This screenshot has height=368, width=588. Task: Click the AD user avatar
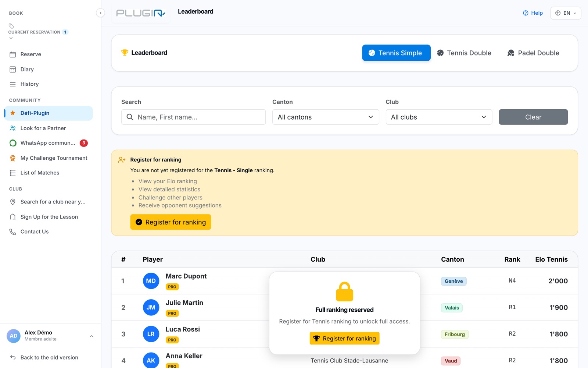[14, 336]
